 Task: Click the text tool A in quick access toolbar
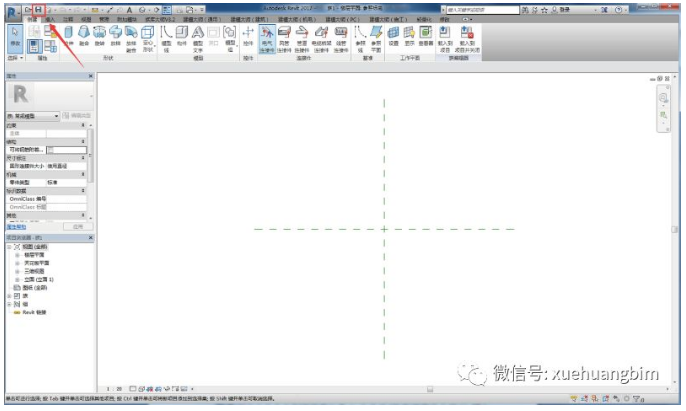point(130,10)
